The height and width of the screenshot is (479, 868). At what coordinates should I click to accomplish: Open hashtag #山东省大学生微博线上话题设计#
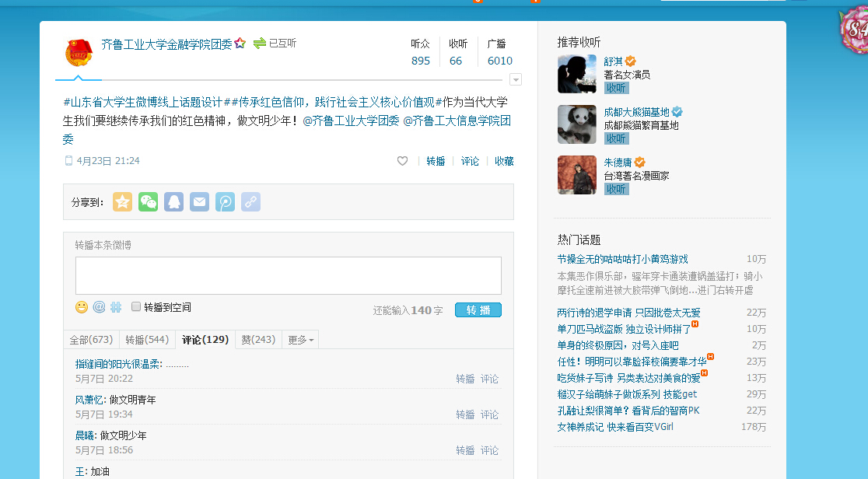pos(147,102)
